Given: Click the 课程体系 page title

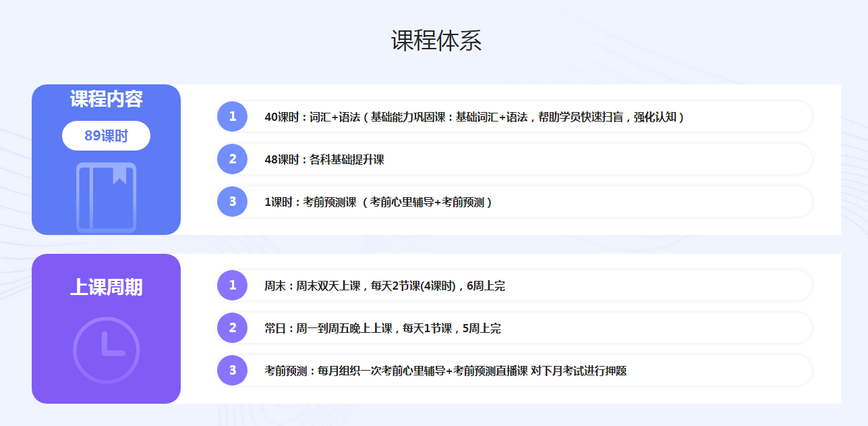Looking at the screenshot, I should click(436, 41).
